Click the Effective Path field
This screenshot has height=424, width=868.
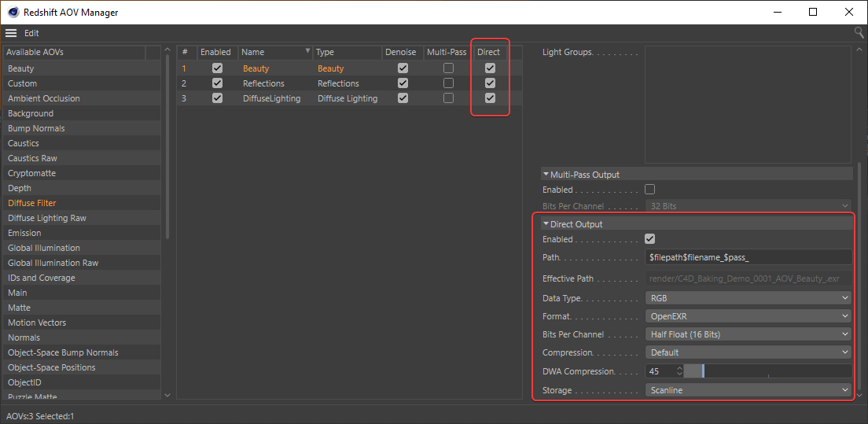coord(748,278)
